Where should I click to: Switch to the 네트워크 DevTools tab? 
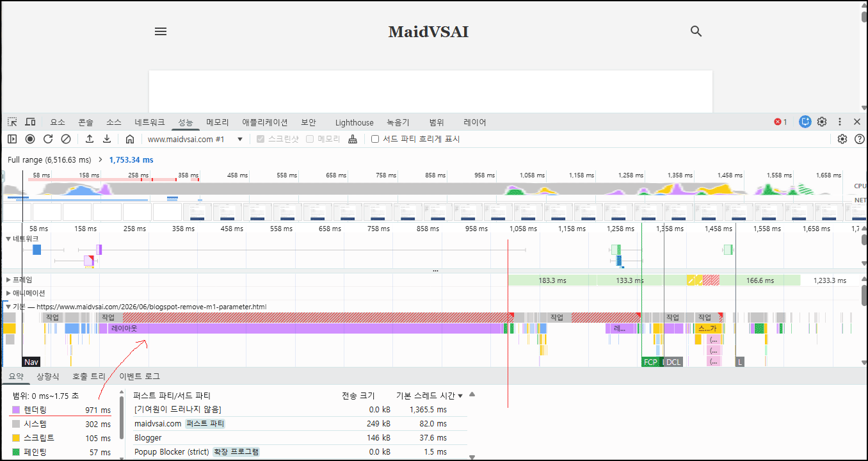click(150, 122)
